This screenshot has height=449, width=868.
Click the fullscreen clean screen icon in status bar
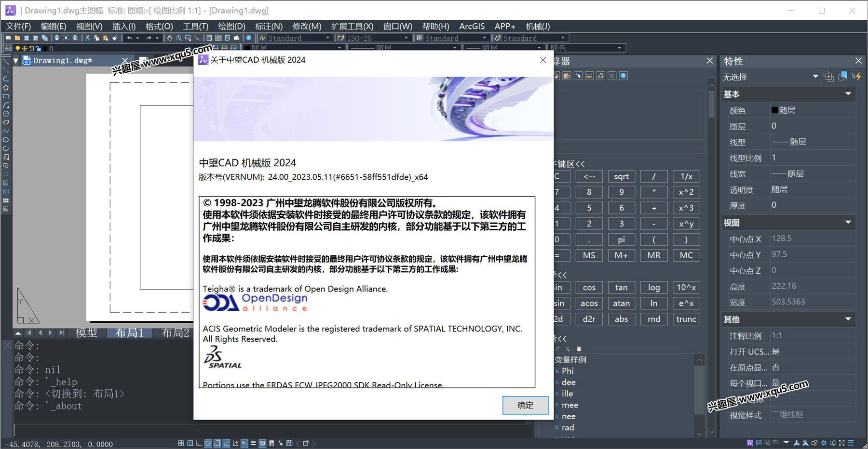click(x=841, y=443)
